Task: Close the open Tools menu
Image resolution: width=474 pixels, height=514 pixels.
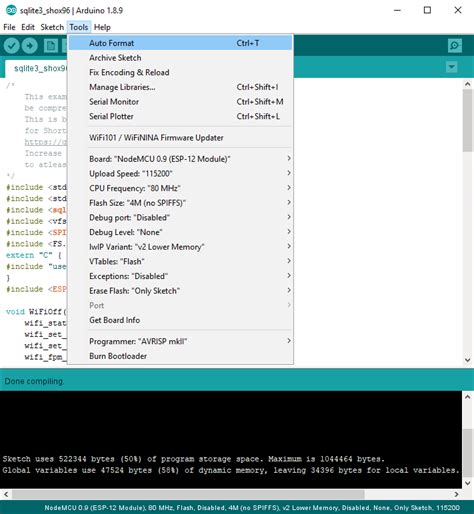Action: point(79,27)
